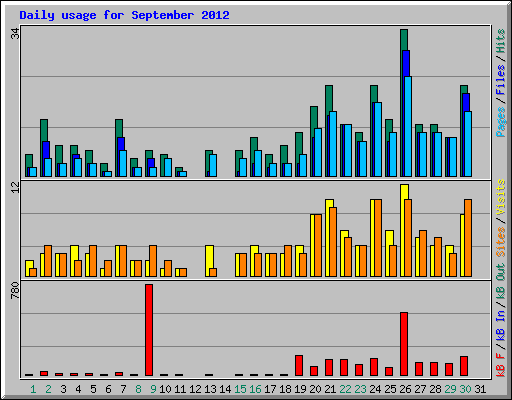Click the 'Visits' legend label
The height and width of the screenshot is (400, 512).
501,197
